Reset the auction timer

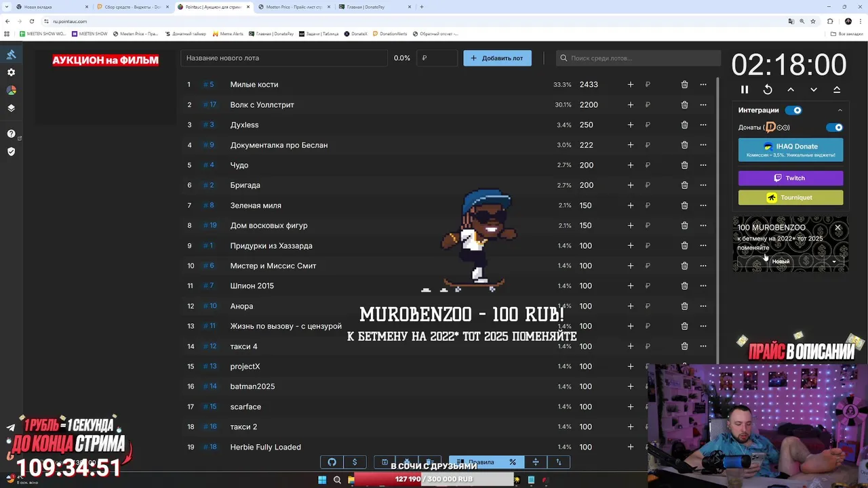pyautogui.click(x=768, y=89)
